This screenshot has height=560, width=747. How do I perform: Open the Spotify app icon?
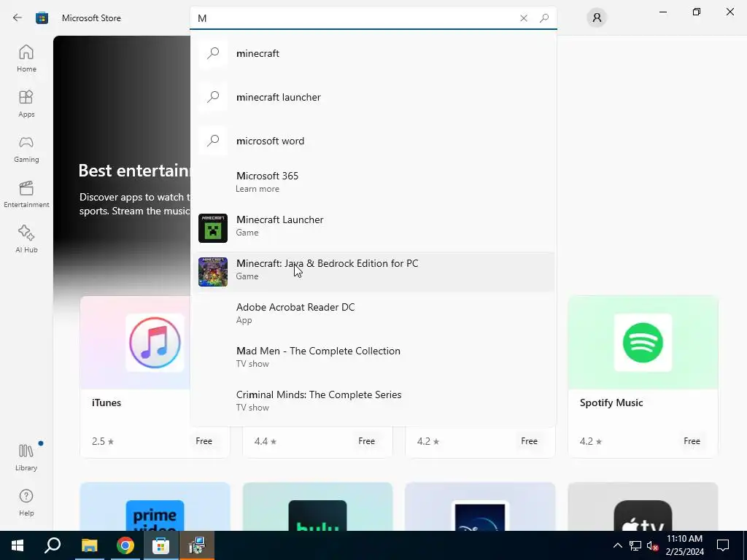click(x=643, y=343)
